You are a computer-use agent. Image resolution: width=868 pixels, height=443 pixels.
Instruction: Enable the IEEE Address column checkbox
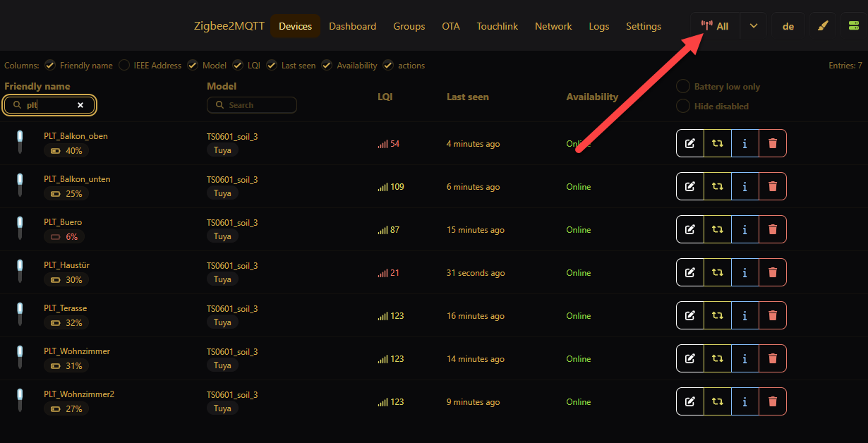click(x=124, y=66)
